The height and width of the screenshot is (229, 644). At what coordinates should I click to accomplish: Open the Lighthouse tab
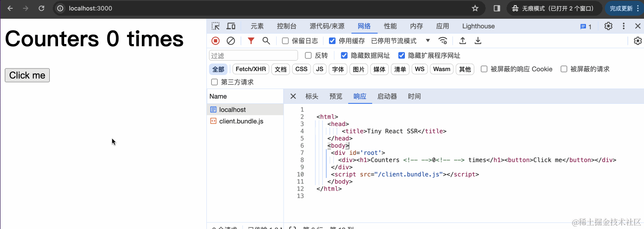point(478,26)
